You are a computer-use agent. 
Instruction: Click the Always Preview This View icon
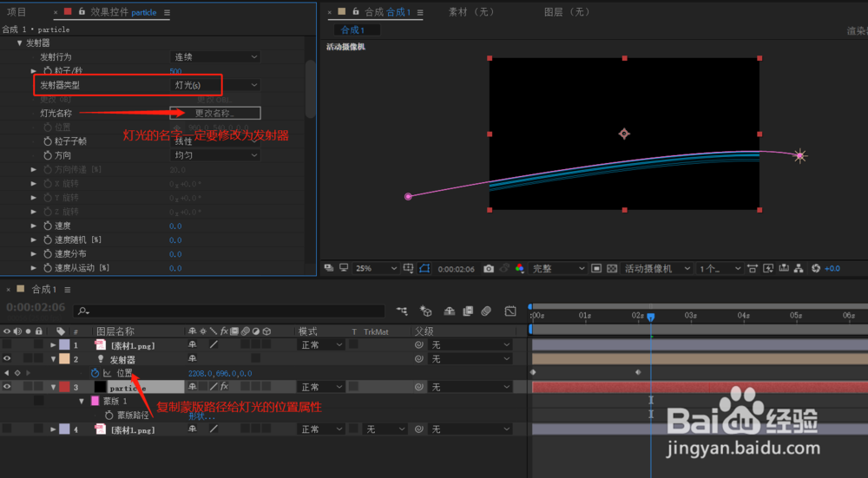(x=329, y=268)
